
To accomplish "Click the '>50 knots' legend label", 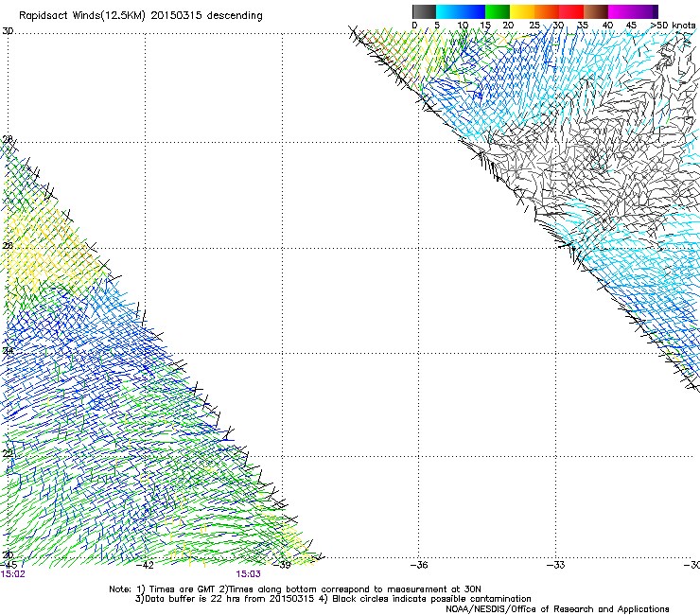I will coord(673,26).
